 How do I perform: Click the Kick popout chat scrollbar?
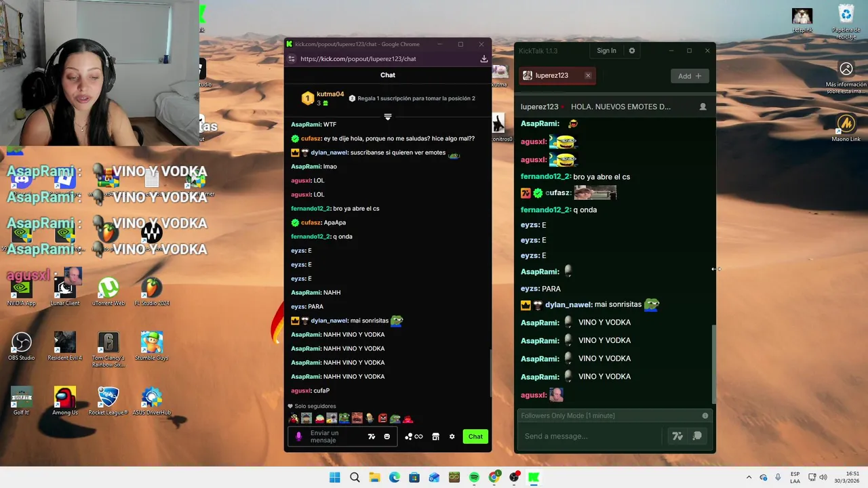click(x=491, y=373)
